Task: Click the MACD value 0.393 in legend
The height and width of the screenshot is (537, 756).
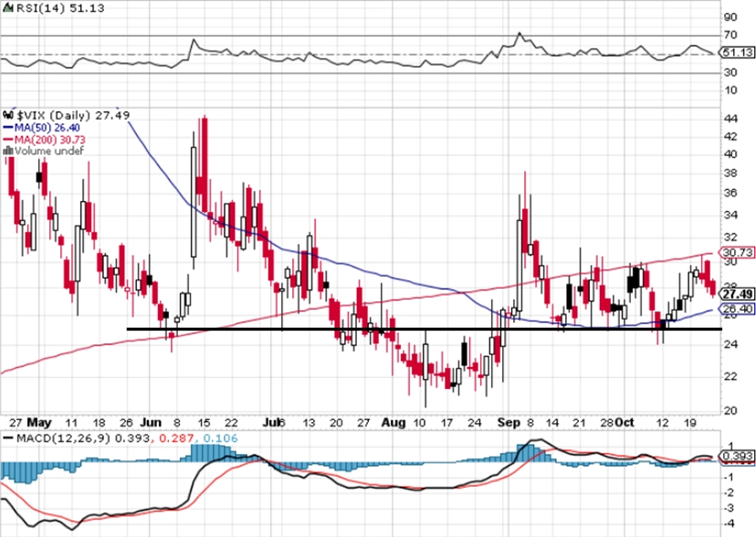Action: 131,438
